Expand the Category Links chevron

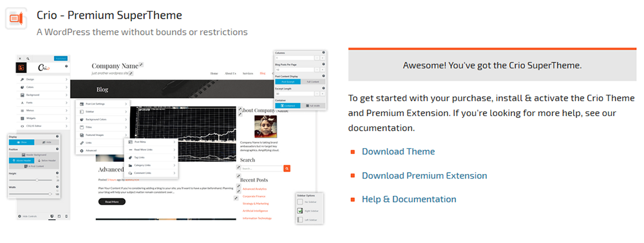point(175,165)
